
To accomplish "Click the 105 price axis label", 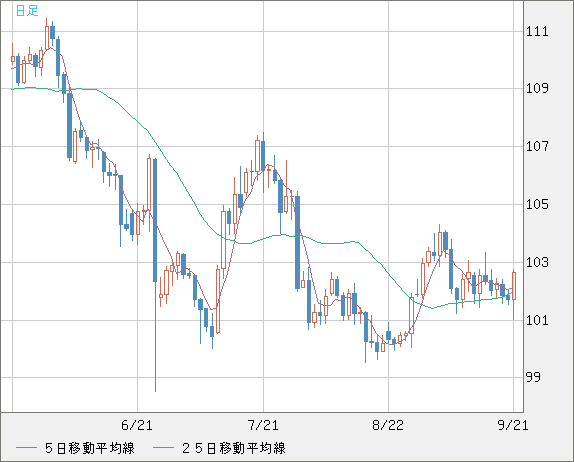I will tap(537, 204).
